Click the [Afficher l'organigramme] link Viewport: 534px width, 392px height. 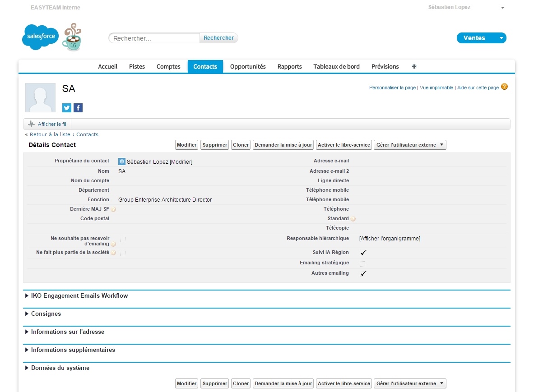(390, 239)
